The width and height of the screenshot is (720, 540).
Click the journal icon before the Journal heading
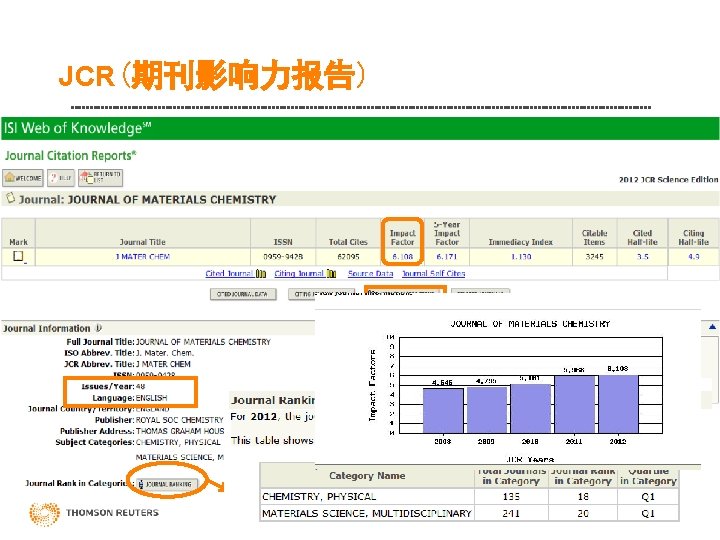point(10,198)
